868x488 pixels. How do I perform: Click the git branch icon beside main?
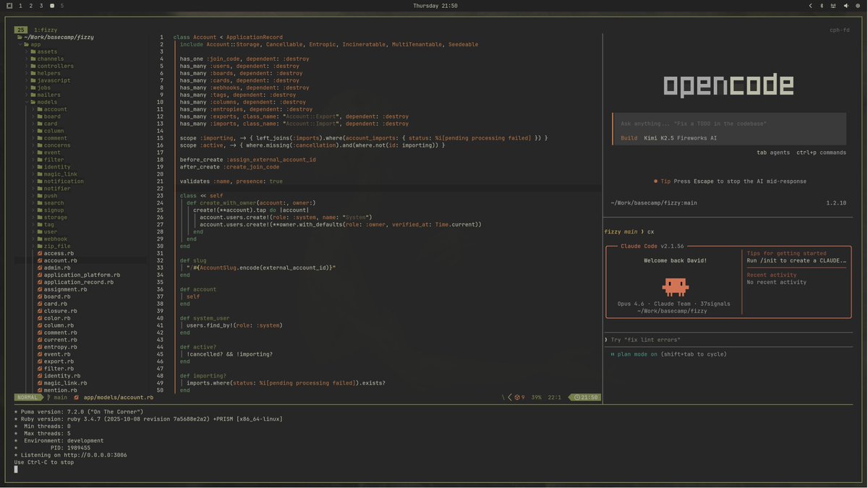pos(48,398)
